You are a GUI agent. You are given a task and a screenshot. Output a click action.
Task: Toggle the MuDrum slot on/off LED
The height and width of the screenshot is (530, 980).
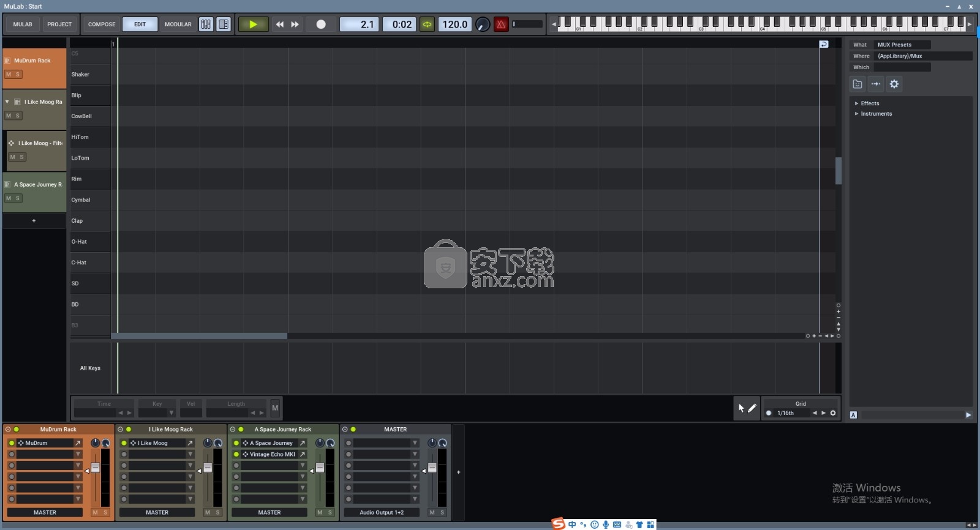click(x=12, y=443)
